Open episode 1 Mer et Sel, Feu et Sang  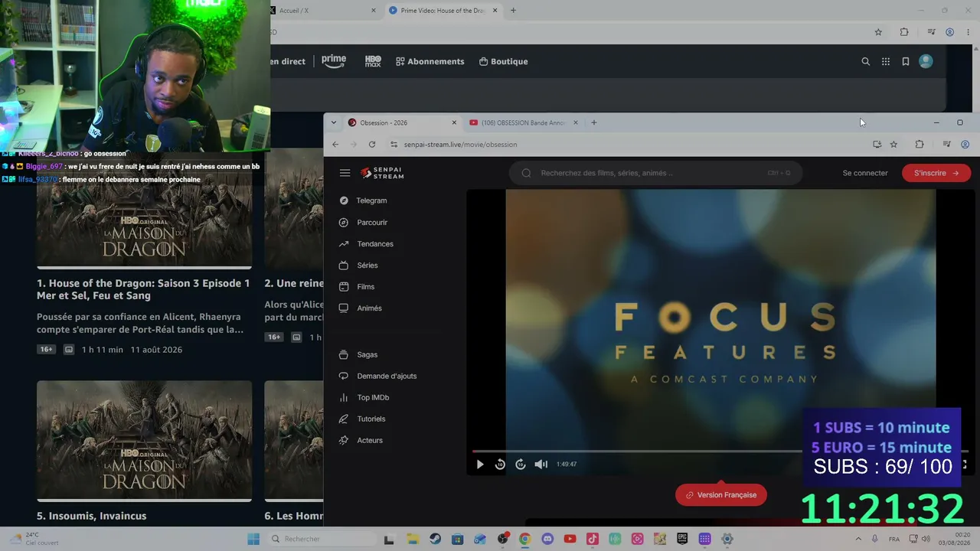pyautogui.click(x=143, y=289)
